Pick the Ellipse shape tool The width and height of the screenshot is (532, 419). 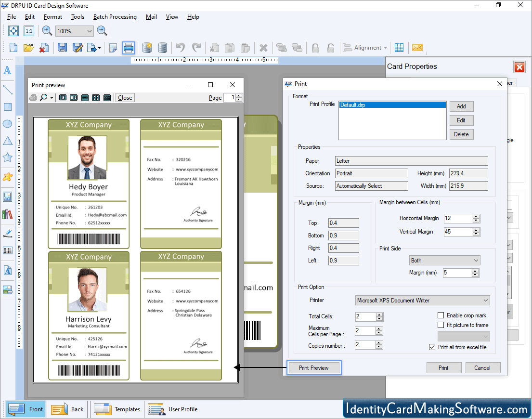pos(7,124)
